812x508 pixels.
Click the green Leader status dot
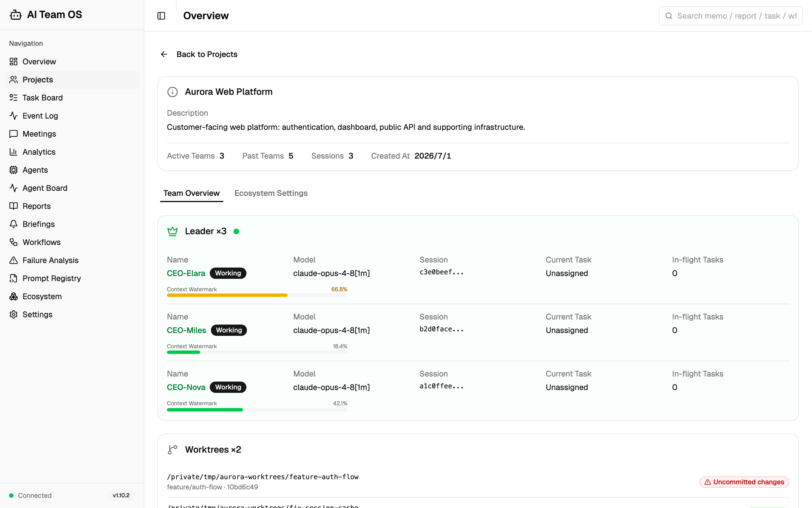click(236, 231)
